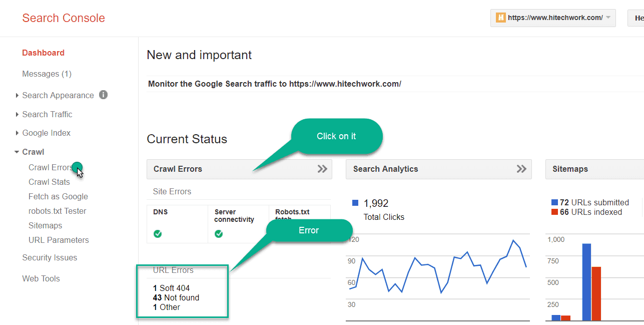Click the double-arrow icon on Search Analytics
Viewport: 644px width, 325px height.
(521, 169)
